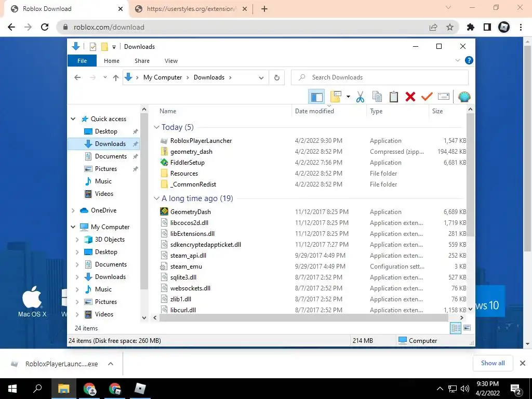Go up one folder level in Explorer
Screen dimensions: 532x399
point(116,78)
